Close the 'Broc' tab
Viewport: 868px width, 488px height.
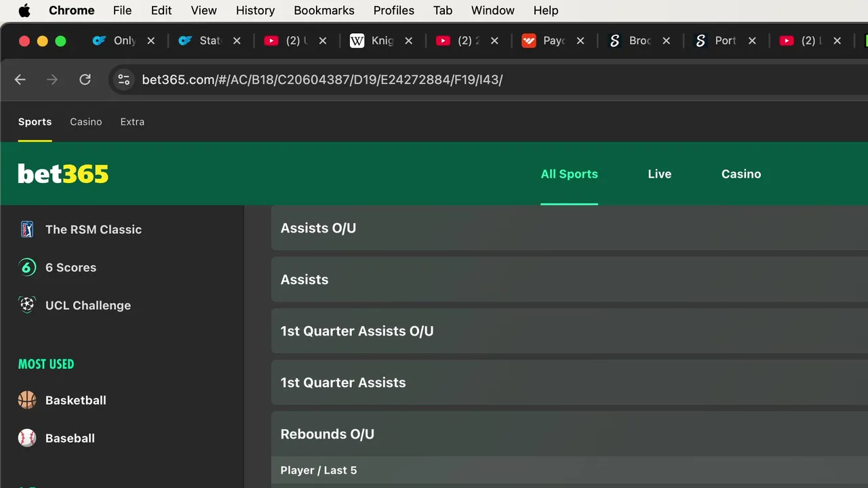pyautogui.click(x=666, y=41)
